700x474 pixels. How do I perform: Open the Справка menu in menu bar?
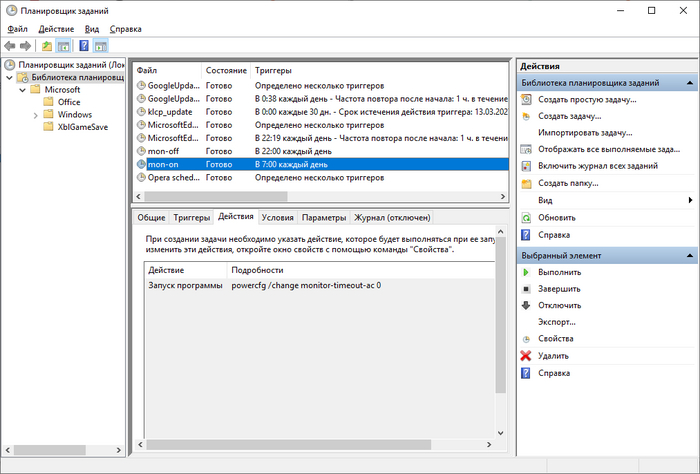(125, 29)
